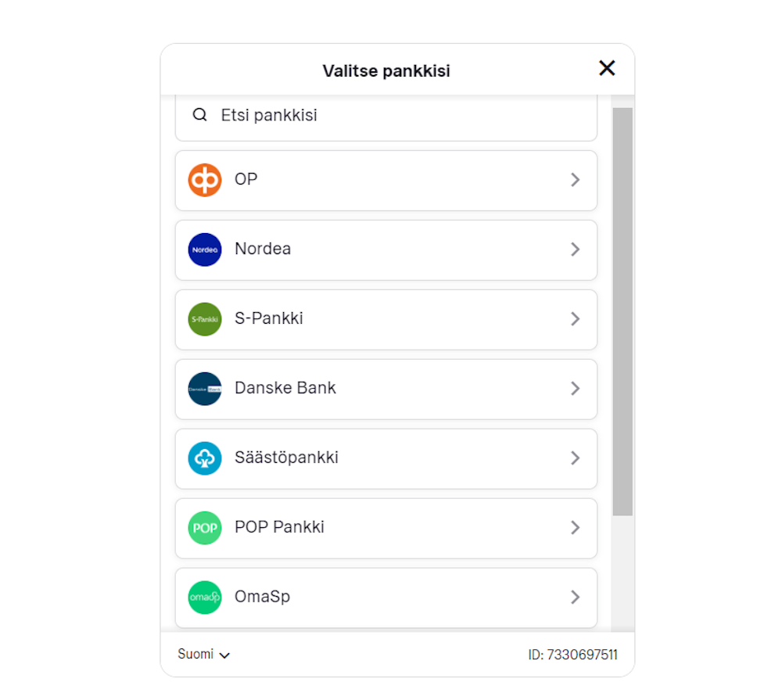The image size is (782, 700).
Task: Click the S-Pankki green logo icon
Action: tap(205, 319)
